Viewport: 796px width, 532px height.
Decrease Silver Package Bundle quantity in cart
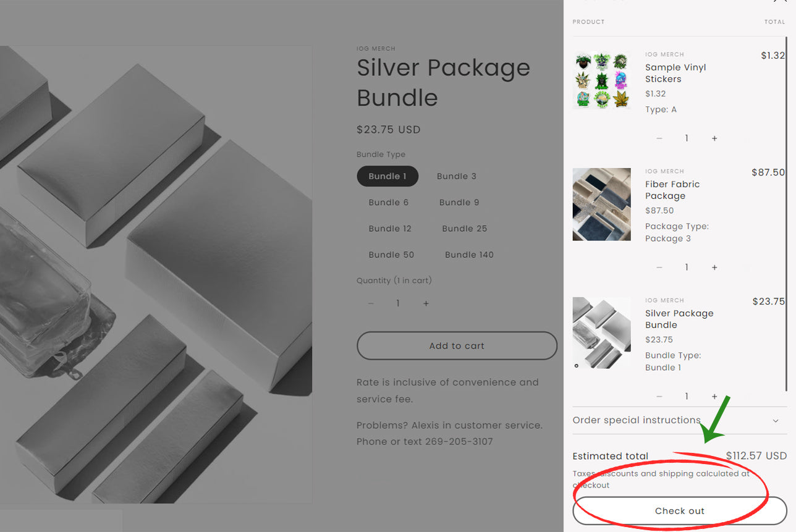659,397
